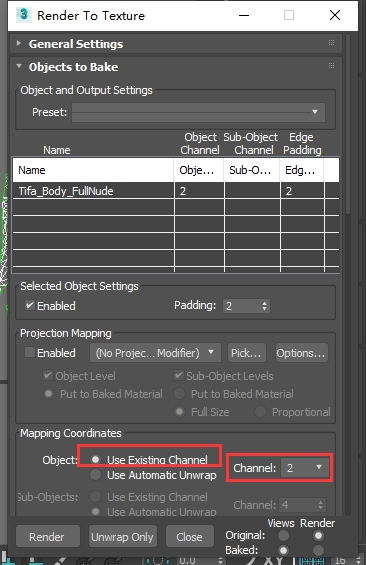Viewport: 366px width, 565px height.
Task: Click the 3ds Max app icon in title bar
Action: click(x=23, y=15)
